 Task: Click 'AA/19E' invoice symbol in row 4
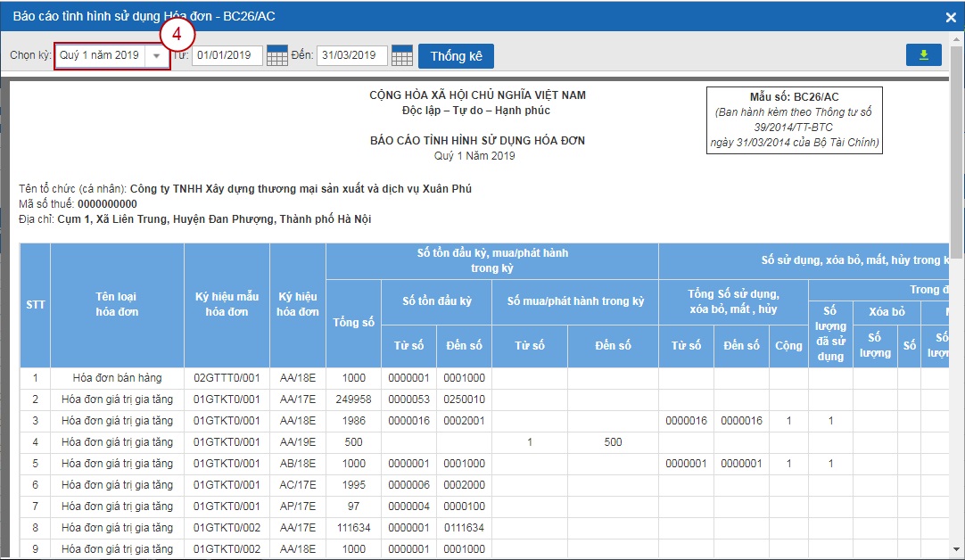tap(297, 441)
